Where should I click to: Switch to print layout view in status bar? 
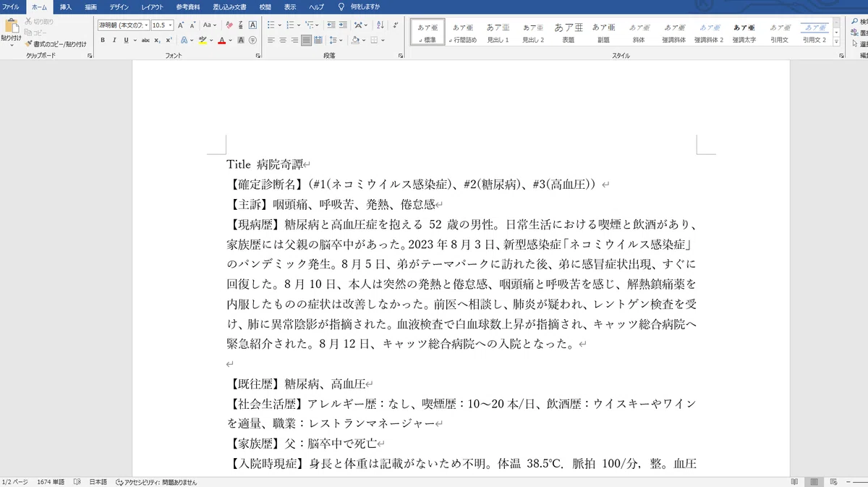814,482
